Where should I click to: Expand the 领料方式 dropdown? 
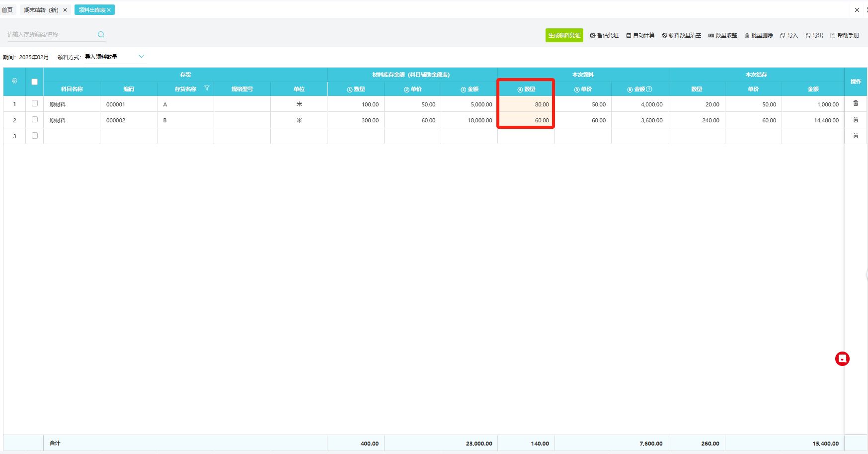pos(141,57)
